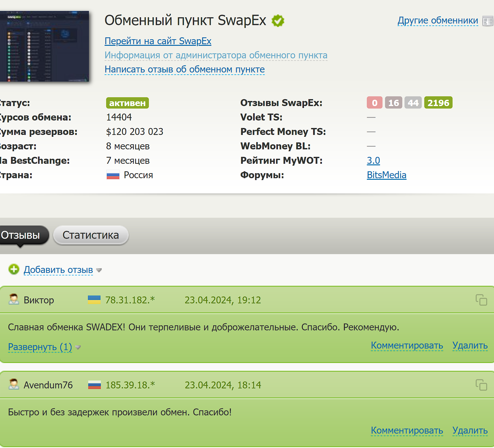Copy Виктор's review with the copy icon

click(x=481, y=300)
